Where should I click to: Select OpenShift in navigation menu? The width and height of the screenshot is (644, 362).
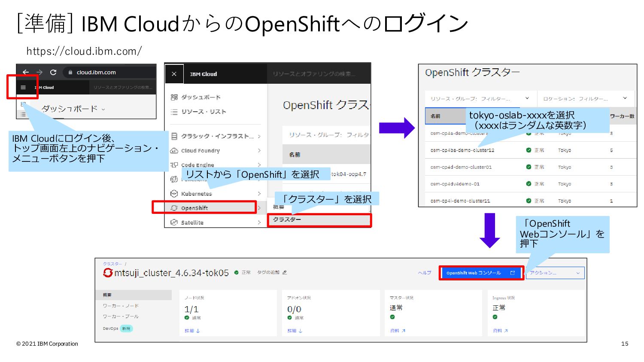click(194, 208)
